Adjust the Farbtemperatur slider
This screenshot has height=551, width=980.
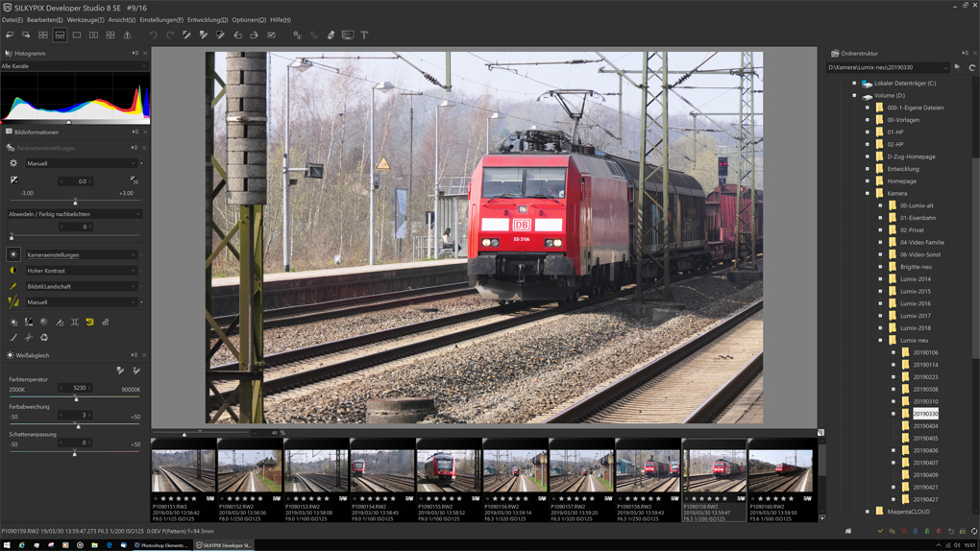click(74, 397)
